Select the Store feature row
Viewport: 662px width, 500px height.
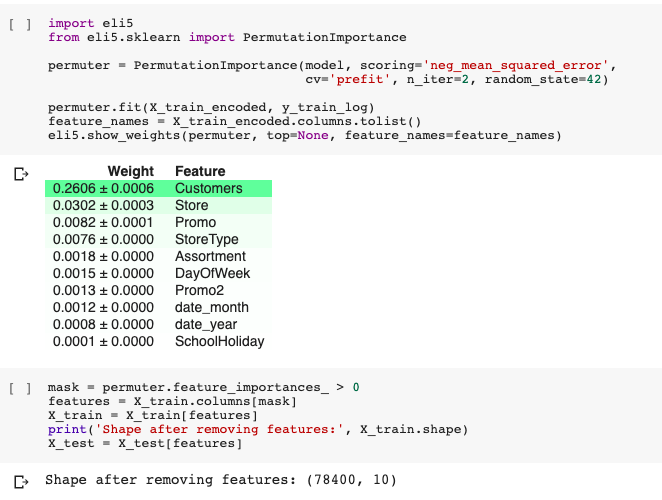click(158, 205)
